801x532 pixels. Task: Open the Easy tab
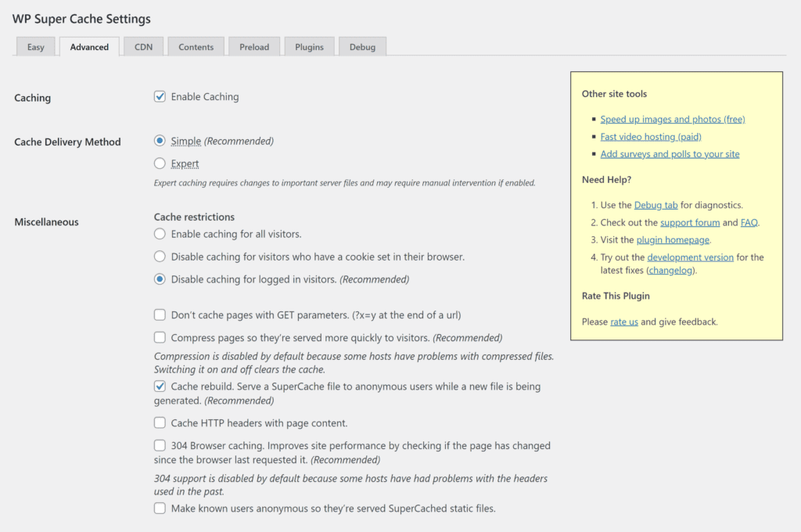tap(36, 46)
